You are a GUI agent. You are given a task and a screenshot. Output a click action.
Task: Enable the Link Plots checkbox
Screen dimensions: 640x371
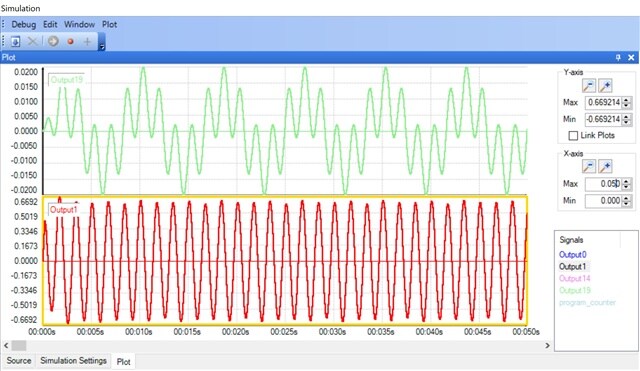573,136
